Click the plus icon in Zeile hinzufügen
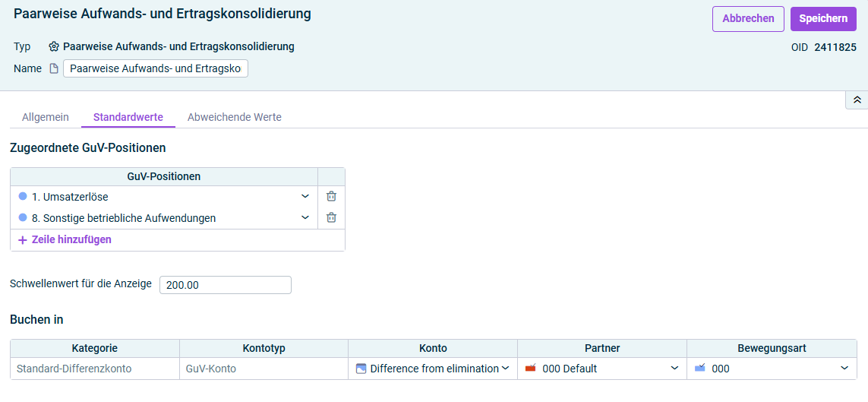Image resolution: width=868 pixels, height=402 pixels. pos(23,240)
